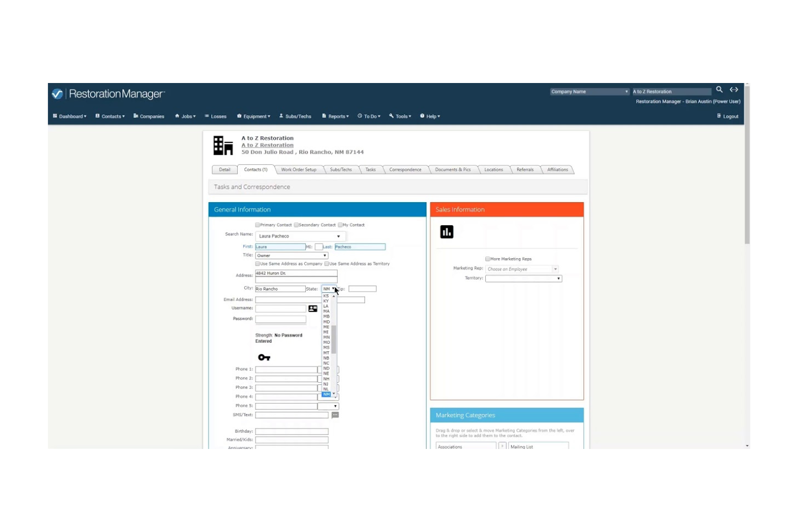Enable Use Same Address as Company
The height and width of the screenshot is (532, 798).
click(x=258, y=264)
